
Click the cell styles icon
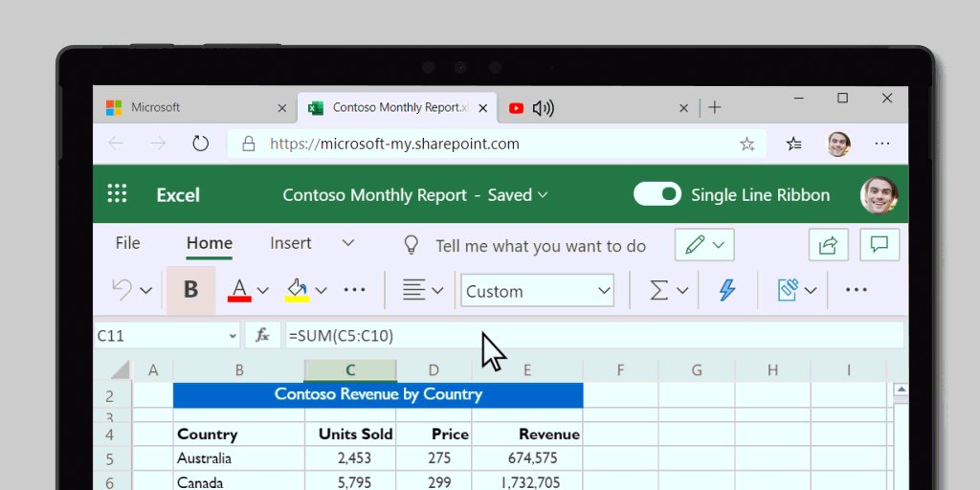[788, 290]
